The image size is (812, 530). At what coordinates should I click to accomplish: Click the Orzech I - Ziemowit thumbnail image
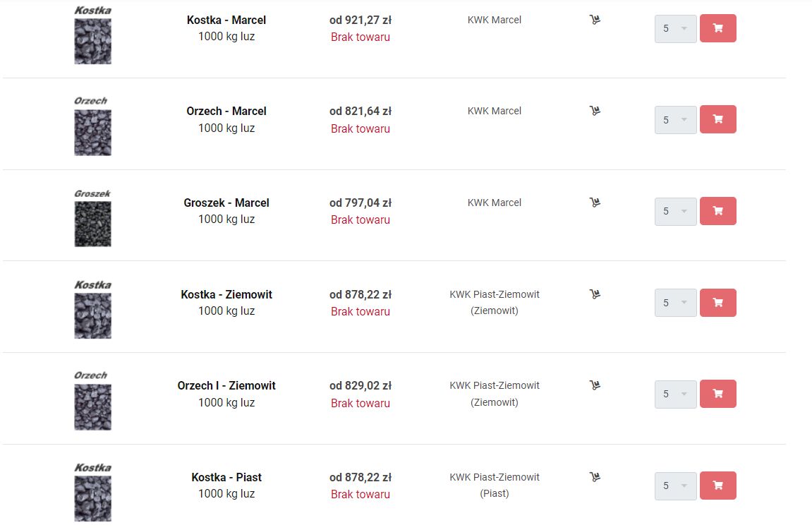click(92, 400)
